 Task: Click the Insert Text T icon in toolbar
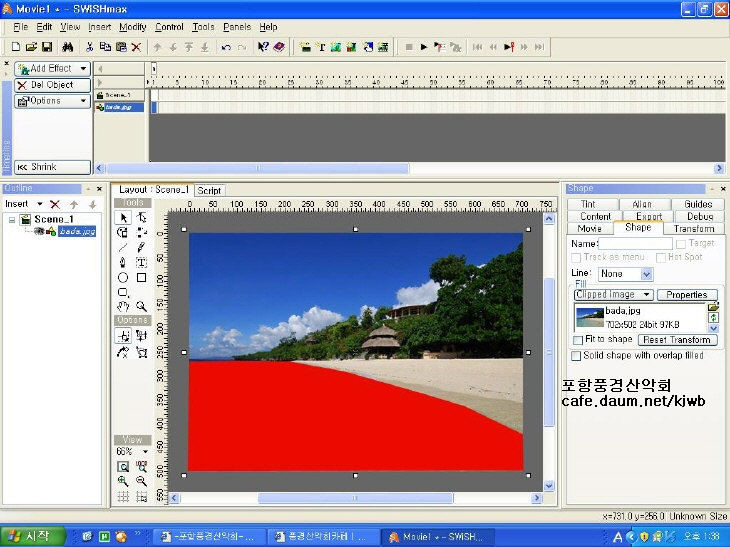click(x=321, y=47)
